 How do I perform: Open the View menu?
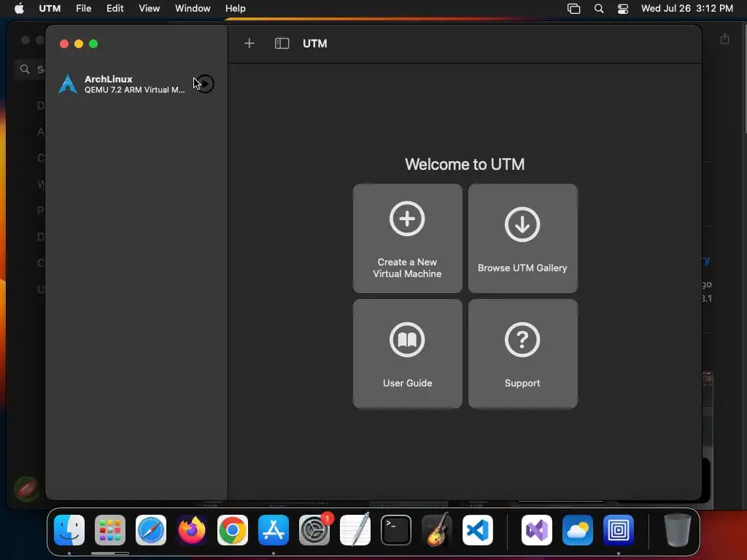click(149, 8)
